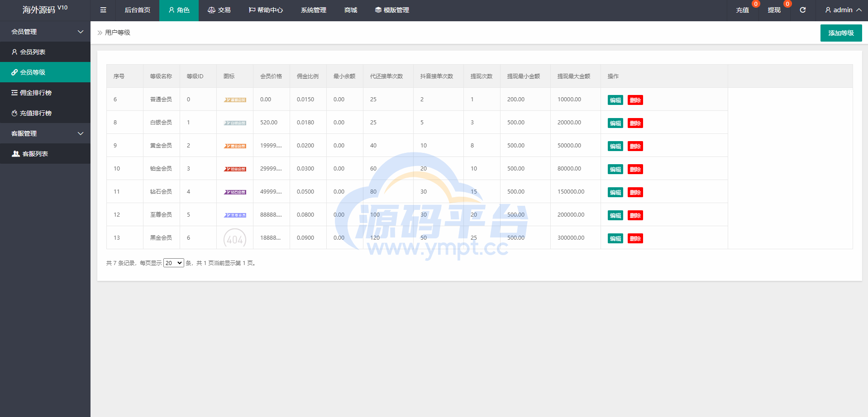Viewport: 868px width, 417px height.
Task: Delete the 黄金会员 level row
Action: 635,146
